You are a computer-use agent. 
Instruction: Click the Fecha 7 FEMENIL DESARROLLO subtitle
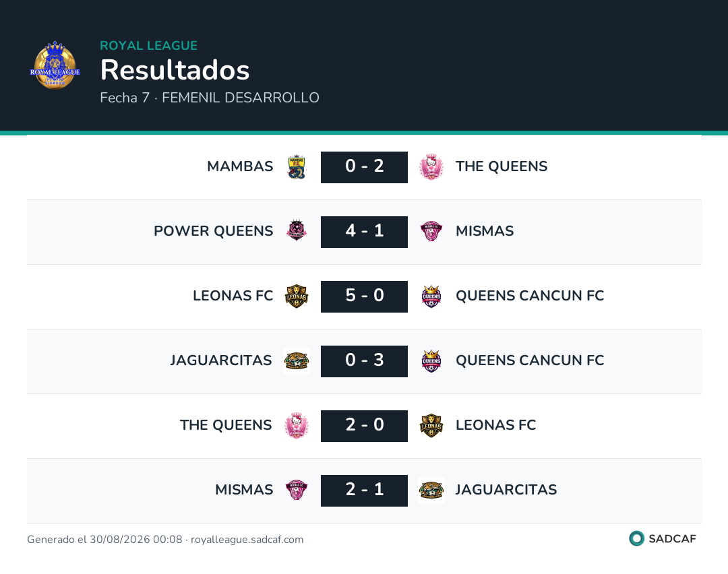(x=210, y=98)
